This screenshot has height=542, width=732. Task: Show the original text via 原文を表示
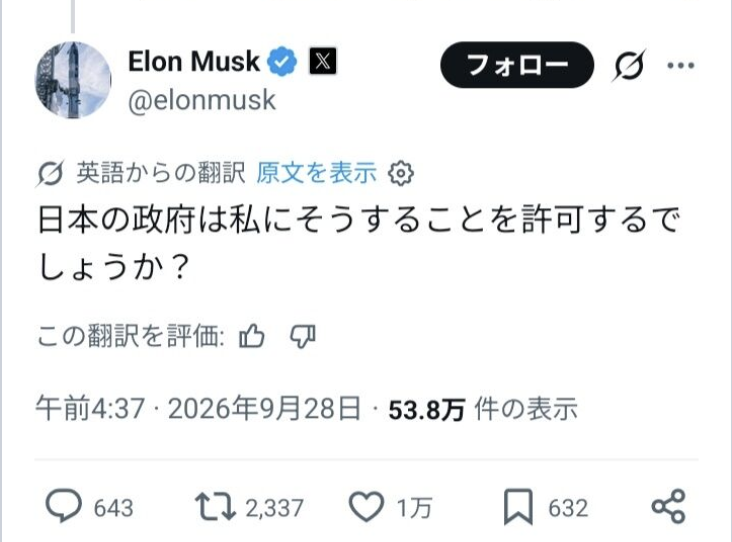pos(316,173)
